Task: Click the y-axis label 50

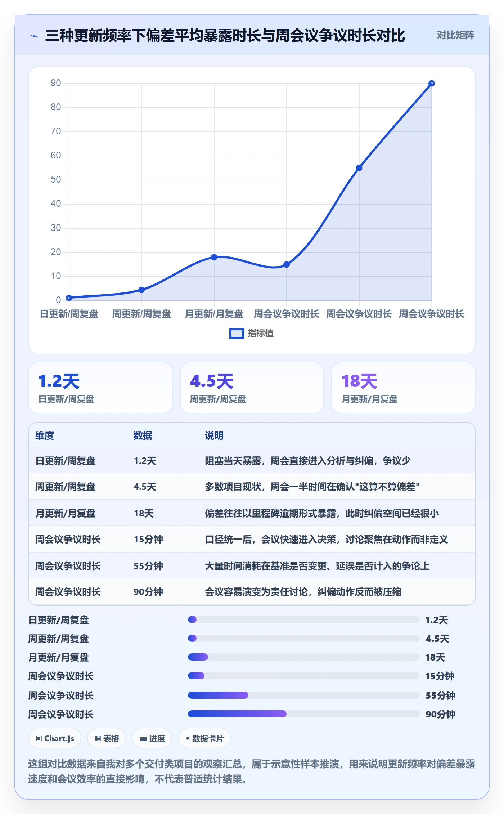Action: 56,179
